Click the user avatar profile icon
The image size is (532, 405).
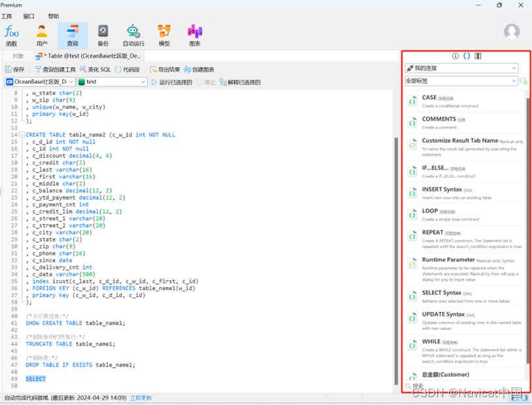tap(512, 32)
